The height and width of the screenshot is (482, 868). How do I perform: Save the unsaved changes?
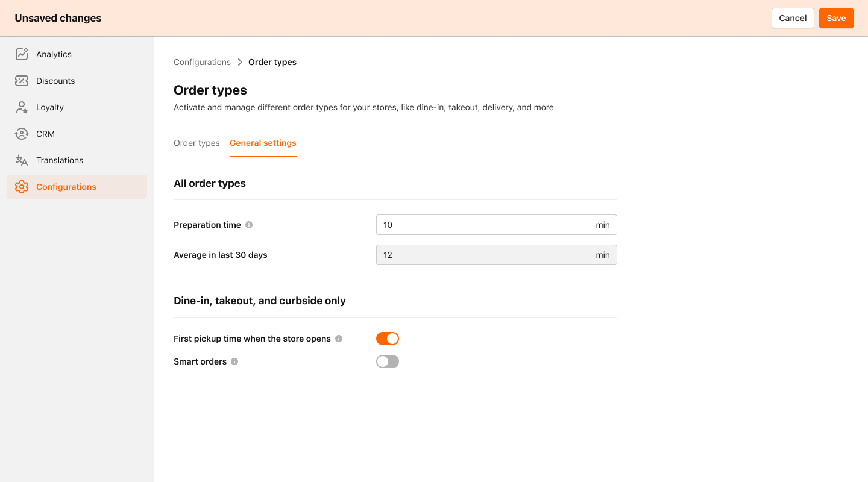click(836, 18)
